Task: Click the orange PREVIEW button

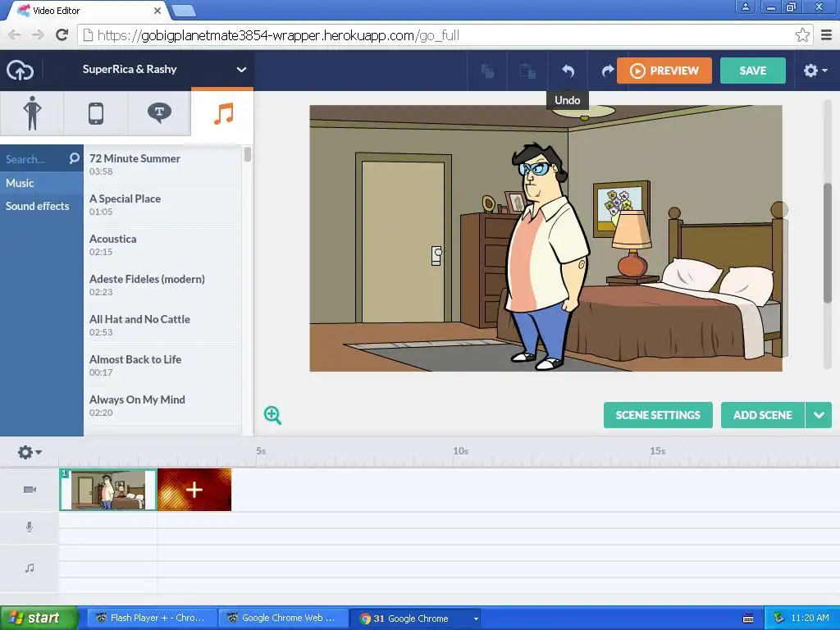Action: pos(664,71)
